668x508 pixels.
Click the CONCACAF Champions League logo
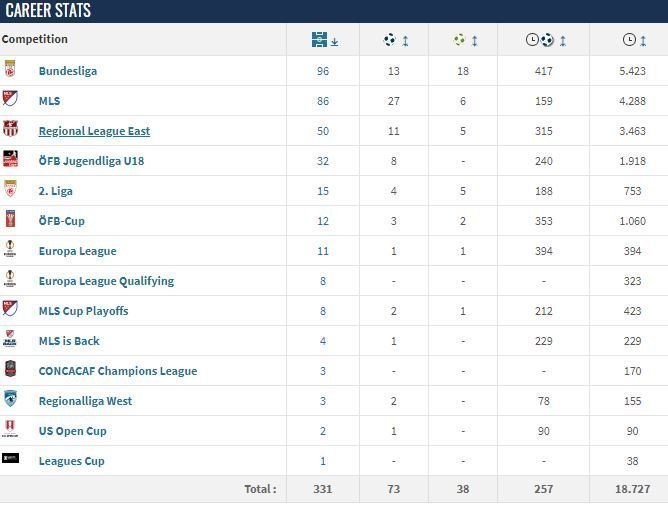[10, 368]
